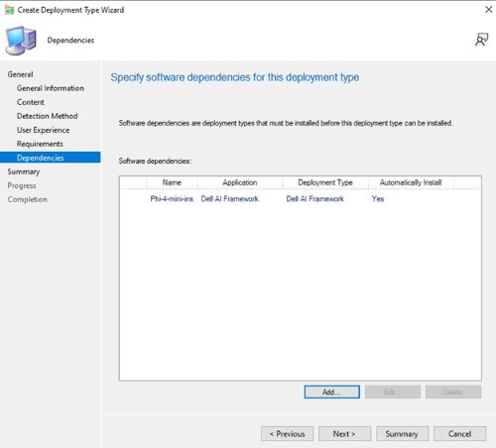Click the Automatically Install column header
The image size is (496, 448).
[x=411, y=182]
